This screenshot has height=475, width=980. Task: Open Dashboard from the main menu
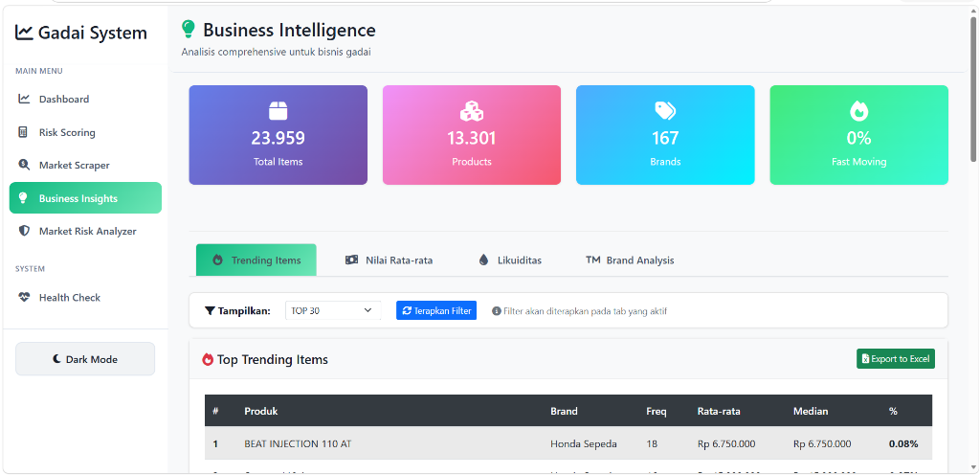pyautogui.click(x=85, y=99)
